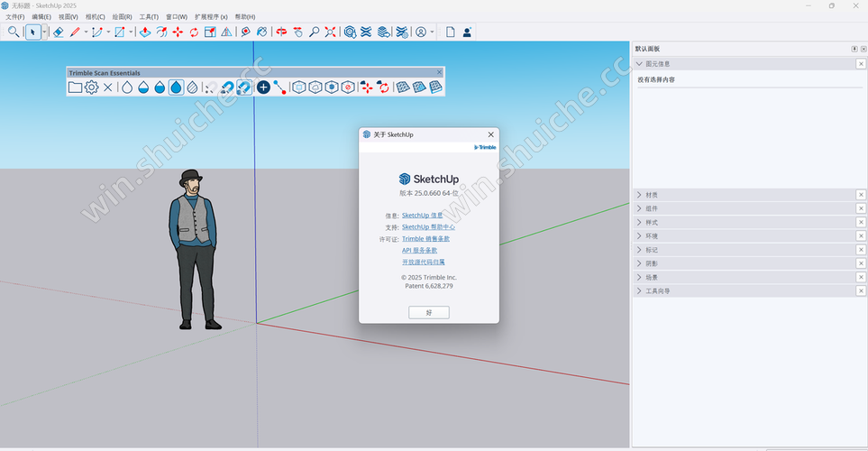Choose the red Move arrows tool
The width and height of the screenshot is (868, 451).
click(x=178, y=32)
